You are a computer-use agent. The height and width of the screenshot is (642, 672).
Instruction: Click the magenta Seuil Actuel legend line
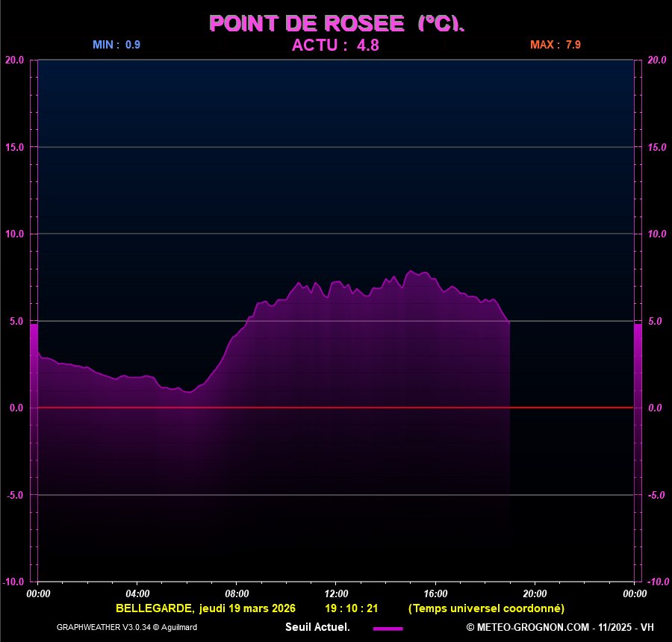[388, 629]
